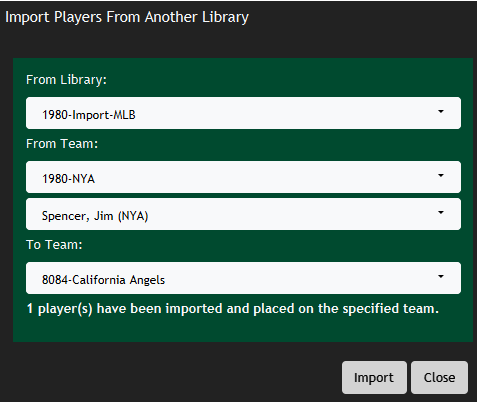Click the arrow icon beside 8084-California Angels

pyautogui.click(x=441, y=276)
